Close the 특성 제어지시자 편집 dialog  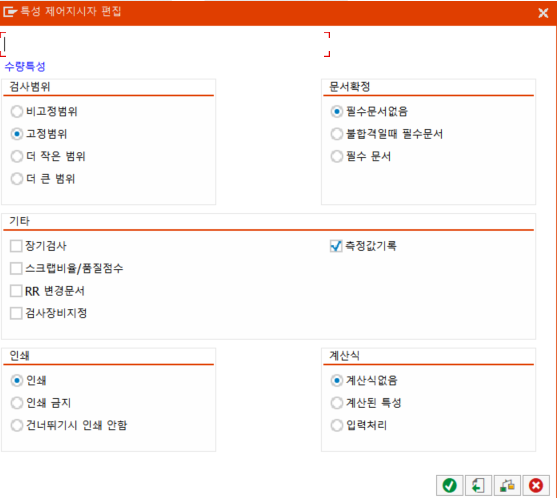click(543, 13)
